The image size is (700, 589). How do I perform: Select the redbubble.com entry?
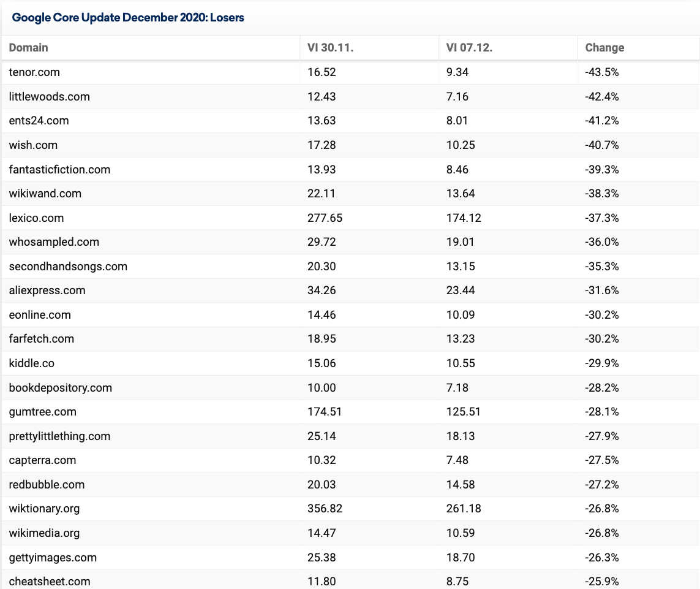click(x=47, y=484)
